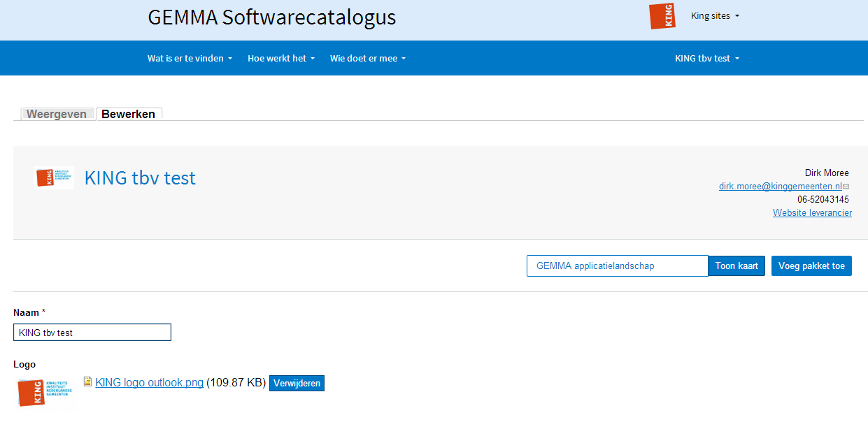Click the image file icon before filename
The height and width of the screenshot is (429, 868).
point(87,381)
